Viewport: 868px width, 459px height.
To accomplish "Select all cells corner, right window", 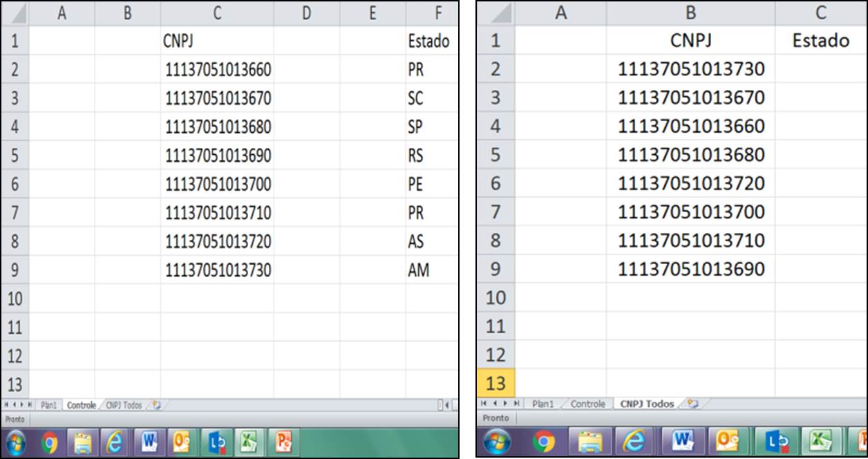I will 495,13.
